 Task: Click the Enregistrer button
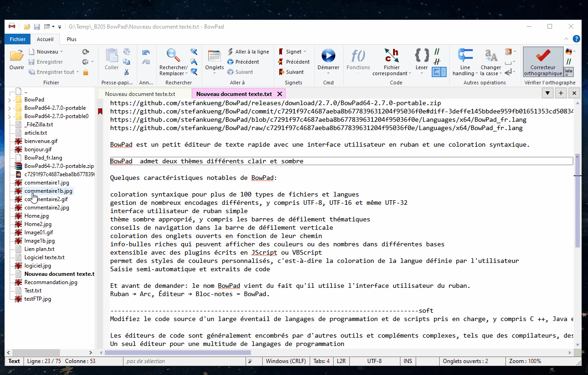pyautogui.click(x=46, y=62)
